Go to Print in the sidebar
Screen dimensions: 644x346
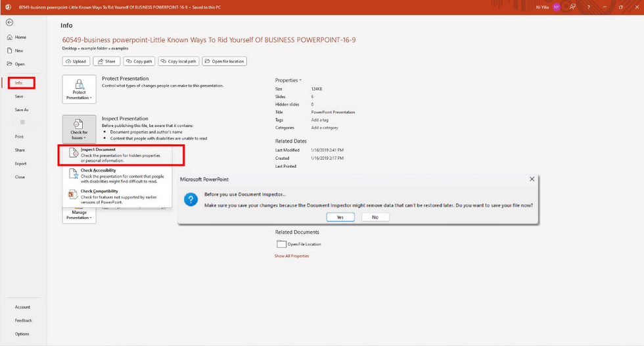click(x=19, y=137)
